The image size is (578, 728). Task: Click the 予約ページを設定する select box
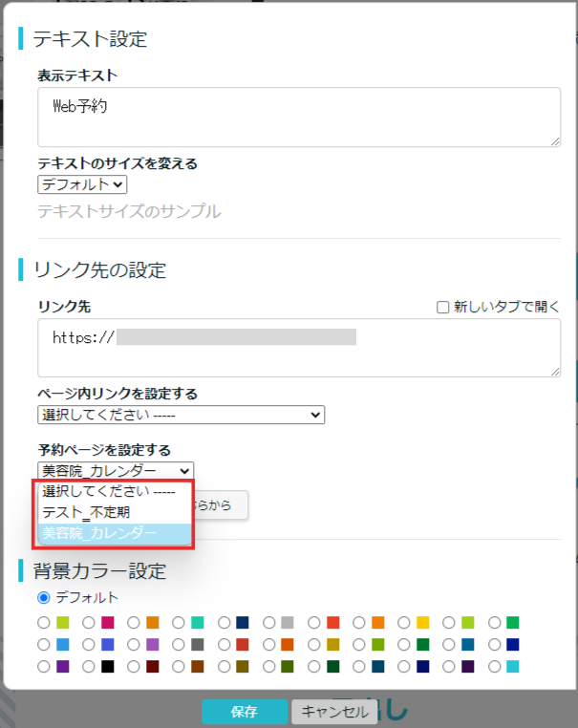click(x=116, y=470)
